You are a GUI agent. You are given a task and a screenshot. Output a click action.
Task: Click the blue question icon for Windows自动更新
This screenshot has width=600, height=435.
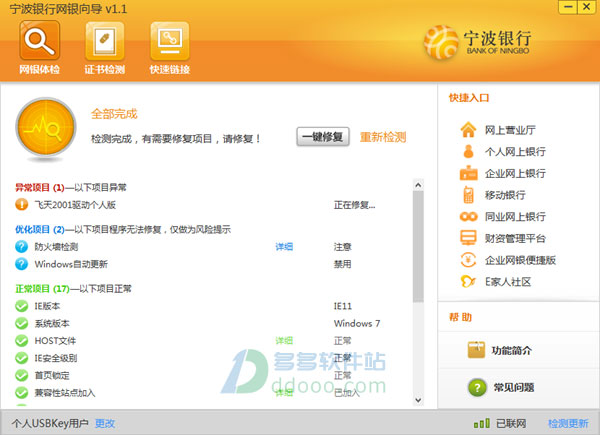click(21, 264)
